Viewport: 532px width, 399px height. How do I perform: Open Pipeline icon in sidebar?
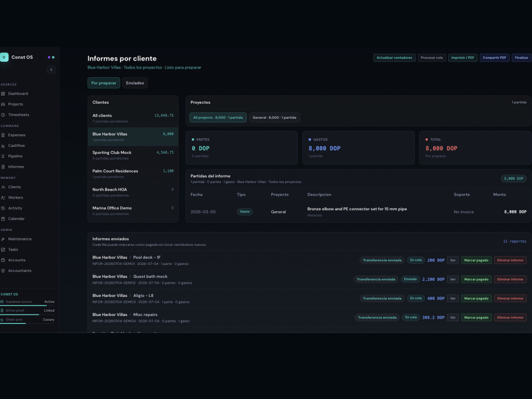[x=3, y=156]
